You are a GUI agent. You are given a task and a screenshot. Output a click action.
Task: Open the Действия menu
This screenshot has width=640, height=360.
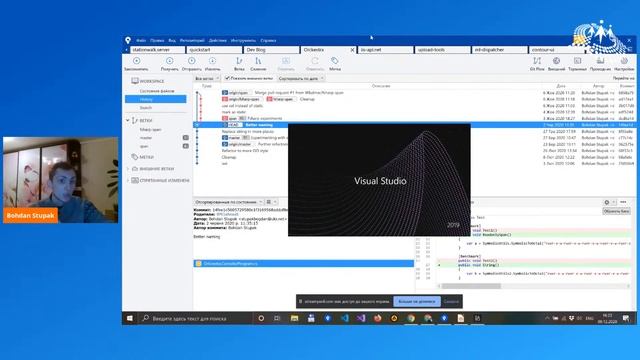coord(218,41)
